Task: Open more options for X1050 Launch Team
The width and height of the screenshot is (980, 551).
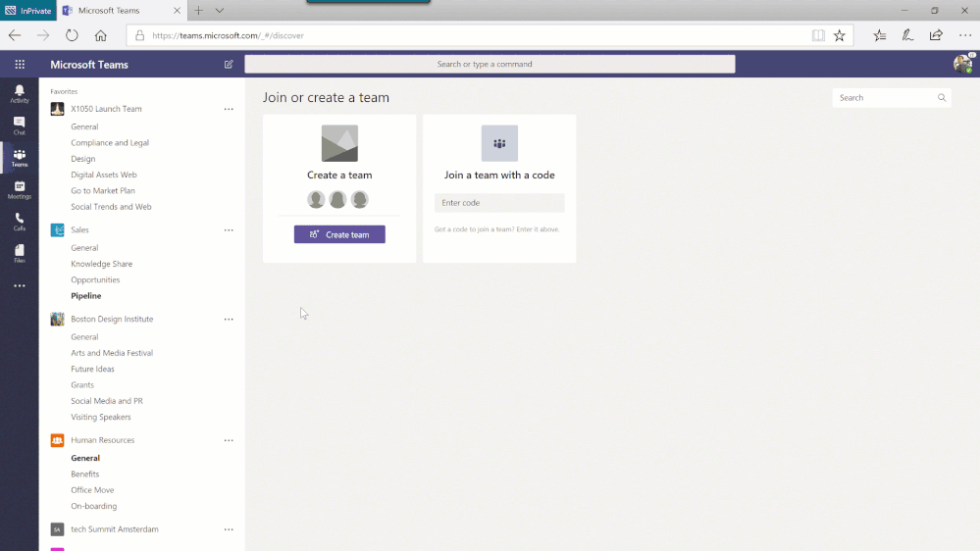Action: [229, 110]
